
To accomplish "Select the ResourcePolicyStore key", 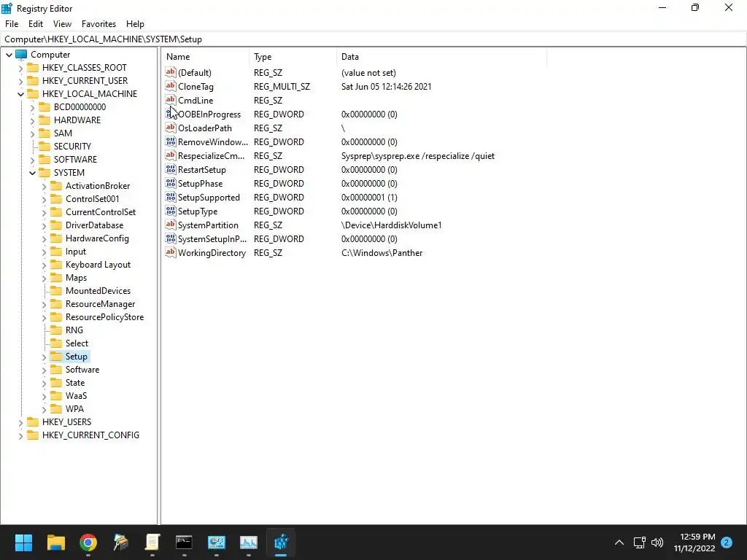I will (105, 316).
